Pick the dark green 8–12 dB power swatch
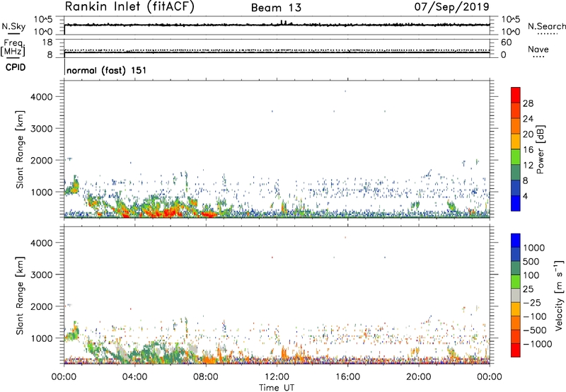 [x=516, y=173]
